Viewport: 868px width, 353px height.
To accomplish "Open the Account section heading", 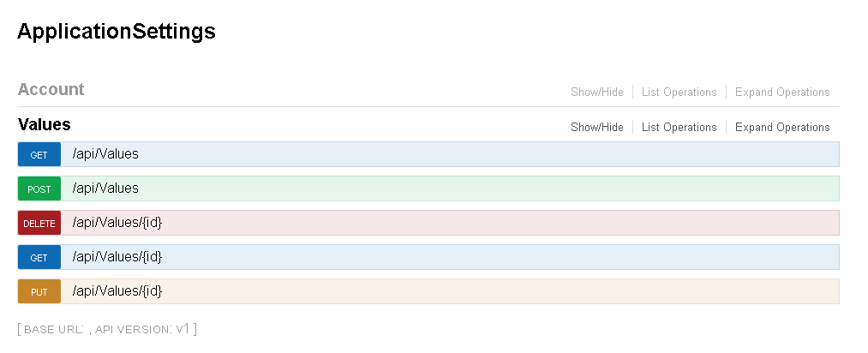I will click(51, 90).
